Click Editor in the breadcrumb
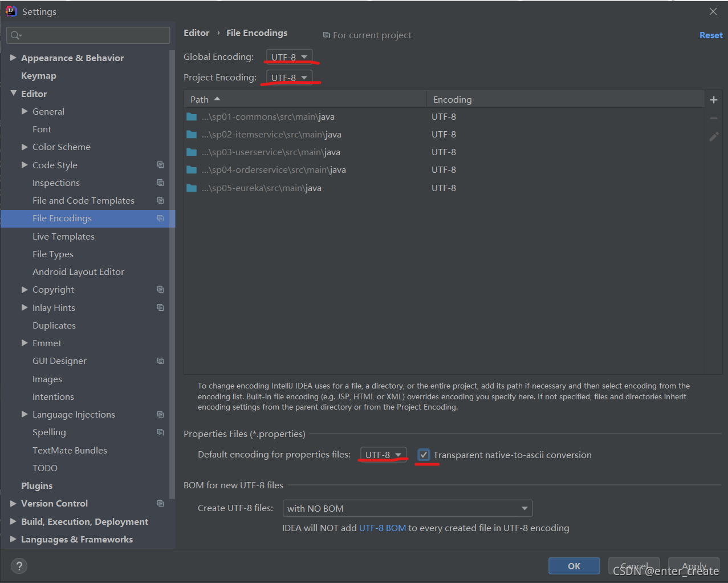 (196, 33)
